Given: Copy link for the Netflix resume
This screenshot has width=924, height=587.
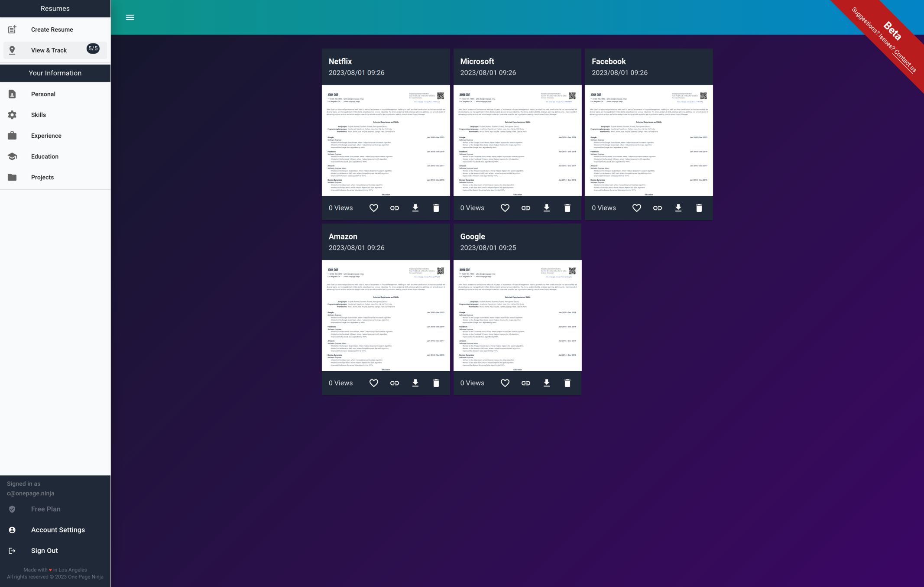Looking at the screenshot, I should click(394, 208).
